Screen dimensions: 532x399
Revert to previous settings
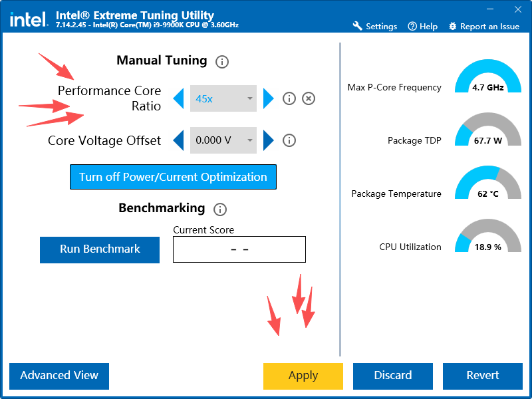(x=483, y=376)
